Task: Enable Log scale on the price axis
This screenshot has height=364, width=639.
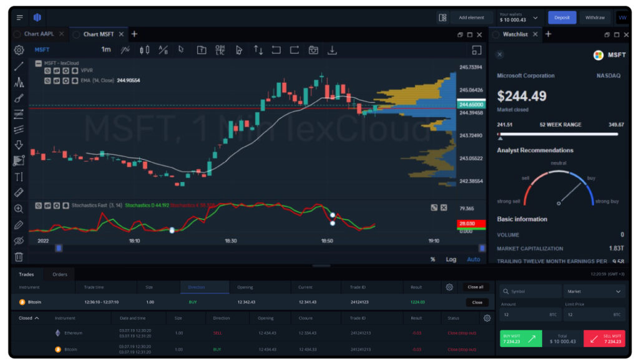Action: 451,259
